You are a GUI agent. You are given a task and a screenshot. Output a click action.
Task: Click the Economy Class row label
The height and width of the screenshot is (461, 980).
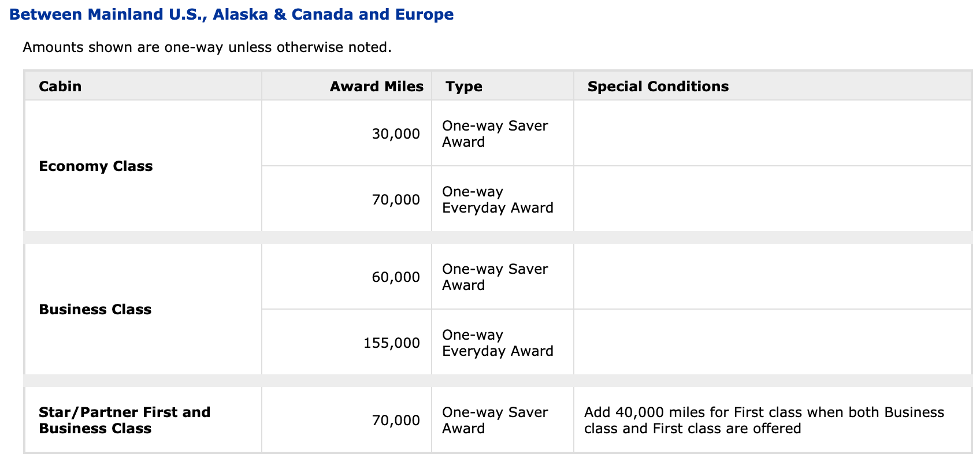click(x=96, y=166)
